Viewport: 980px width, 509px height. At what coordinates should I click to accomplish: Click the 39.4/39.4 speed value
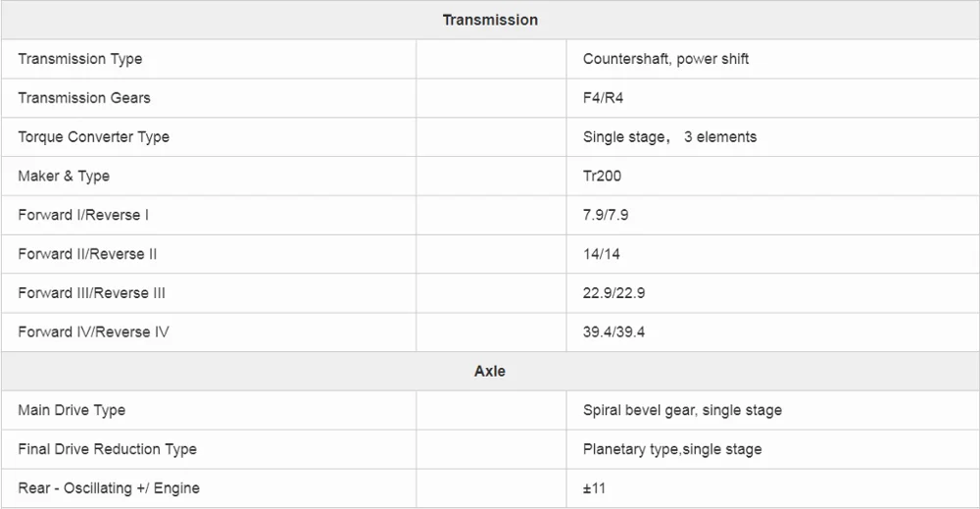[613, 332]
